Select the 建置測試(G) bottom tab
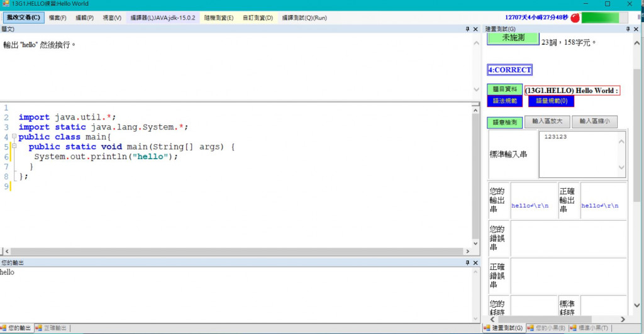The width and height of the screenshot is (644, 334). (504, 328)
